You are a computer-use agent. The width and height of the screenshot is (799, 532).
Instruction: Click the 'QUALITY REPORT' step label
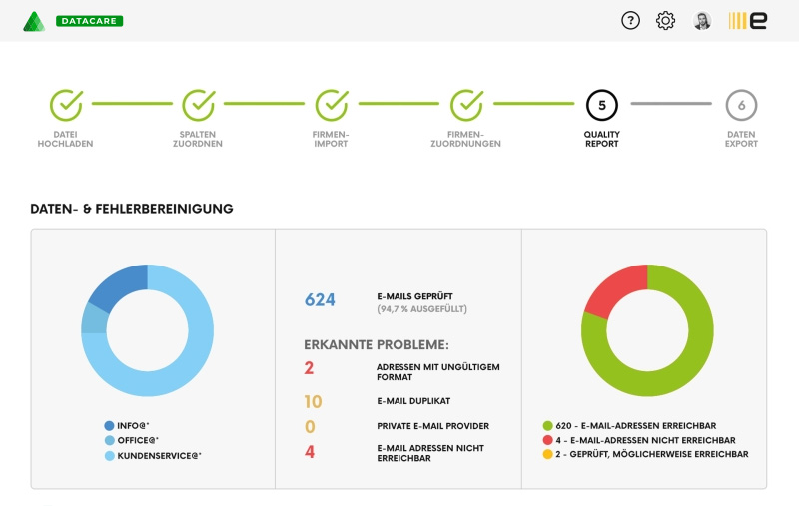(602, 139)
